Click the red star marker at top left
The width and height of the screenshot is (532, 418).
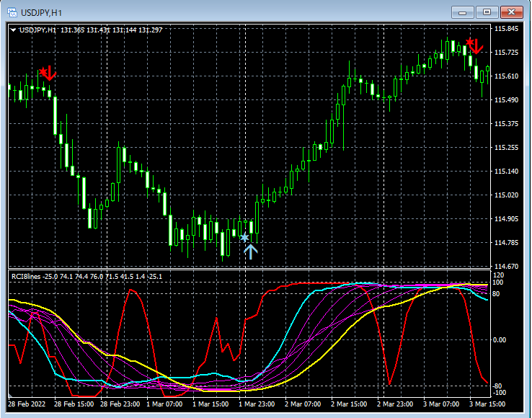[43, 71]
